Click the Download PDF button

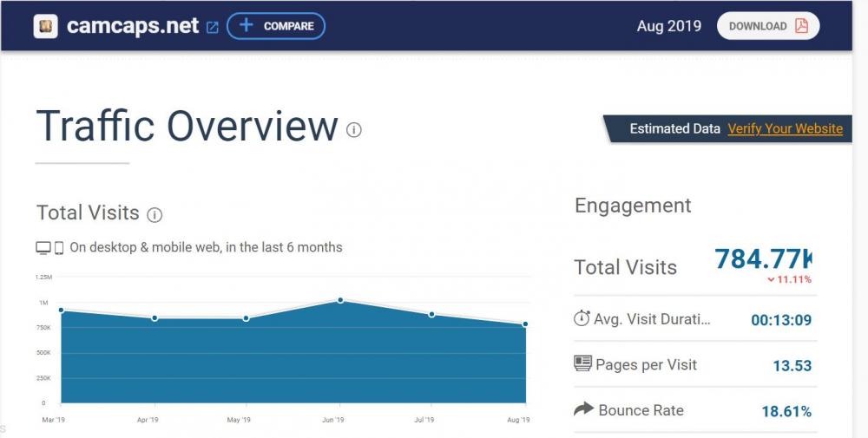(767, 26)
